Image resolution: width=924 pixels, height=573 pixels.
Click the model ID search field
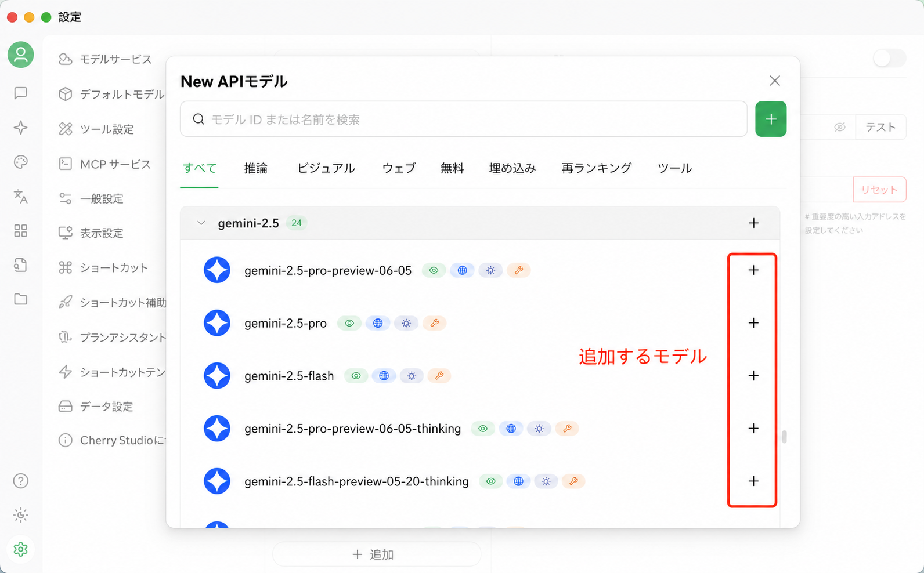[x=464, y=119]
